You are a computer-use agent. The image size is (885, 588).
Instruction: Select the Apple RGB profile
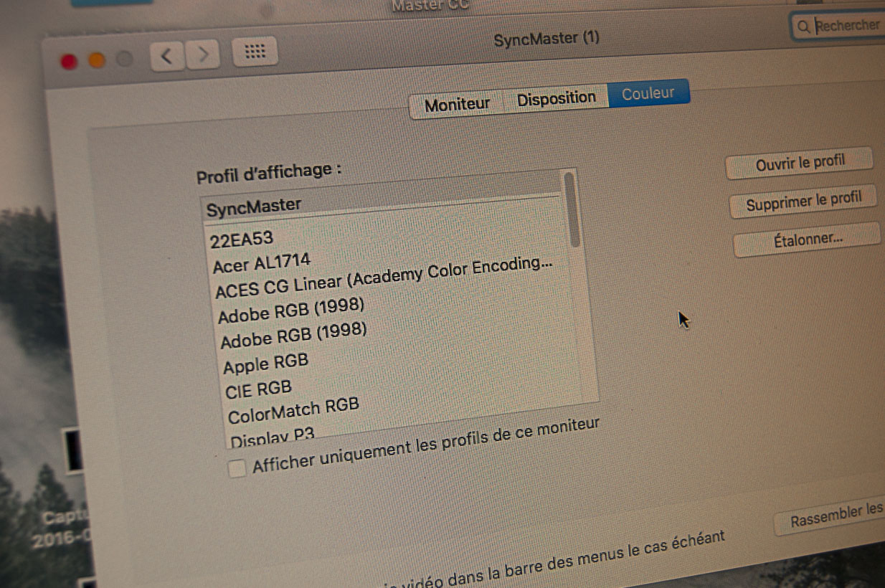click(265, 364)
